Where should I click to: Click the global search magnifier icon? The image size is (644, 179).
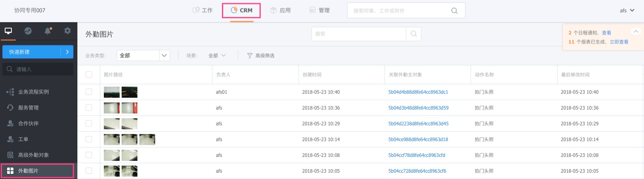[x=454, y=11]
